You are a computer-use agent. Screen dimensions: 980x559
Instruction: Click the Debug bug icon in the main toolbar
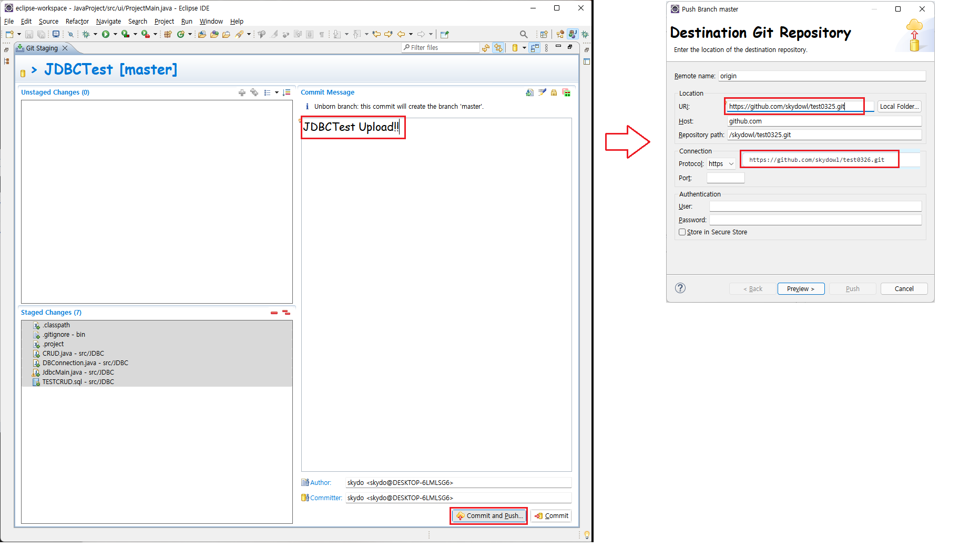[x=86, y=34]
